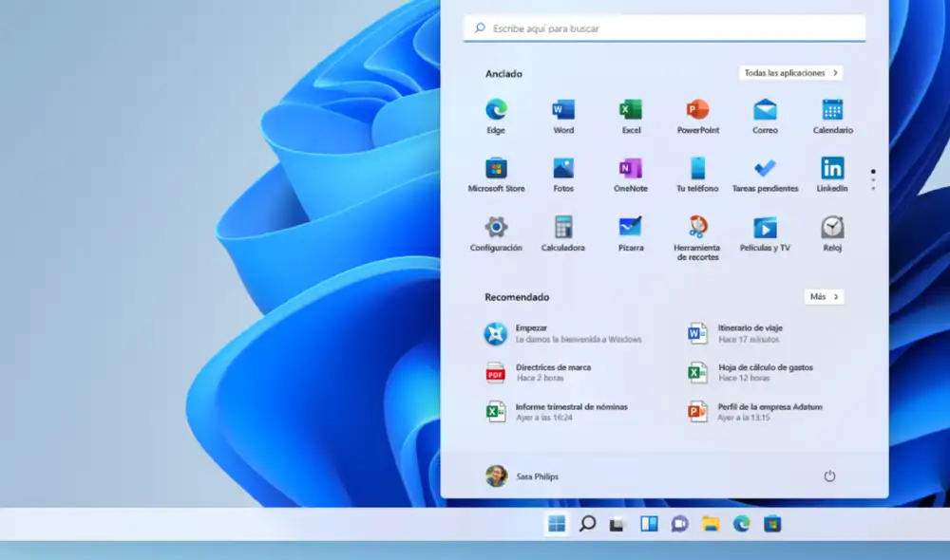
Task: Open Más to see more recommendations
Action: (824, 296)
